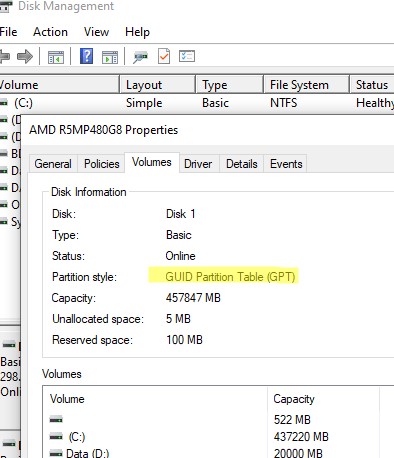Click the Connect/Refresh disk toolbar icon
The height and width of the screenshot is (458, 394).
tap(140, 57)
